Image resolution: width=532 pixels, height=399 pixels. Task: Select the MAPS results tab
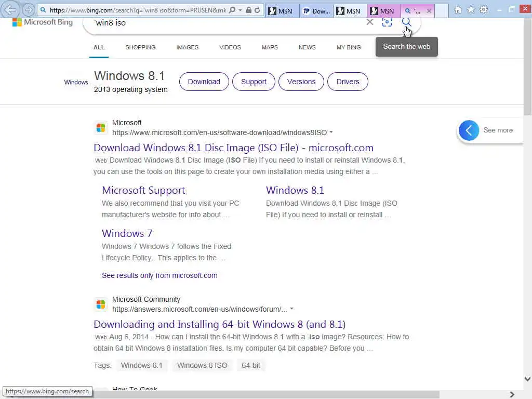pyautogui.click(x=270, y=47)
